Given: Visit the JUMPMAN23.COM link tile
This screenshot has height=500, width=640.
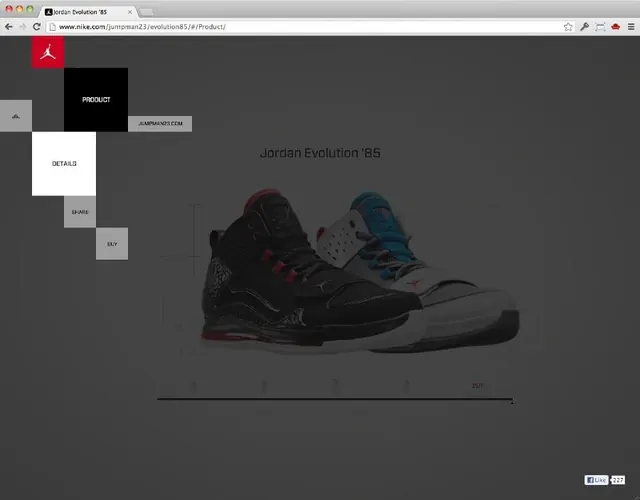Looking at the screenshot, I should (x=160, y=124).
